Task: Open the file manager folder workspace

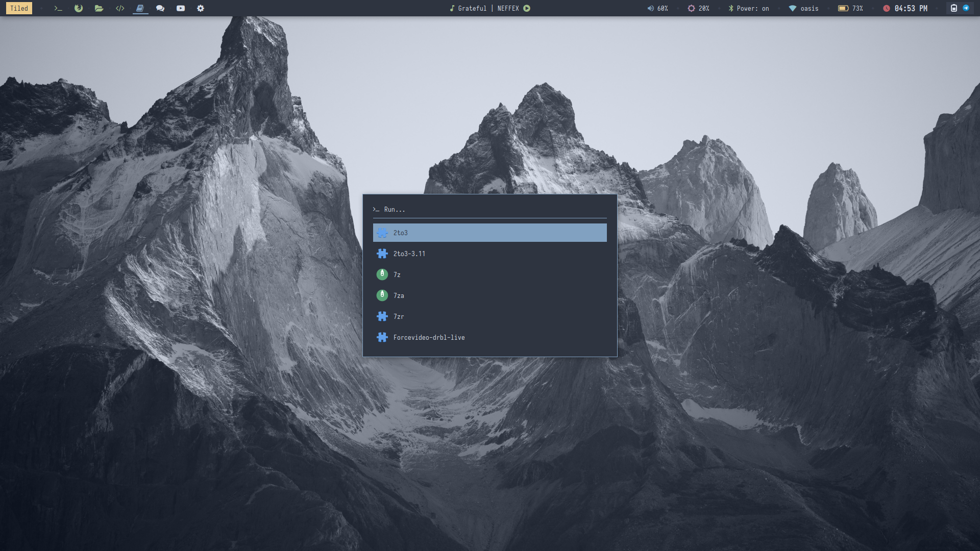Action: [99, 8]
